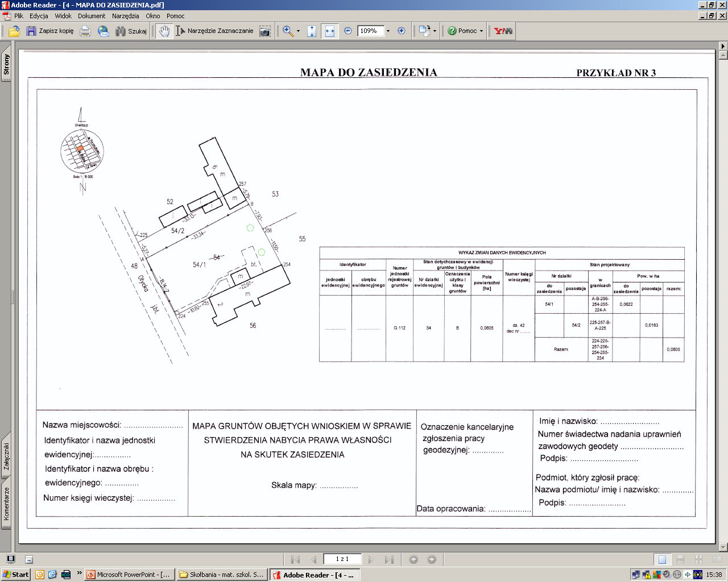This screenshot has height=582, width=728.
Task: Switch to Skołbania folder taskbar button
Action: point(222,575)
